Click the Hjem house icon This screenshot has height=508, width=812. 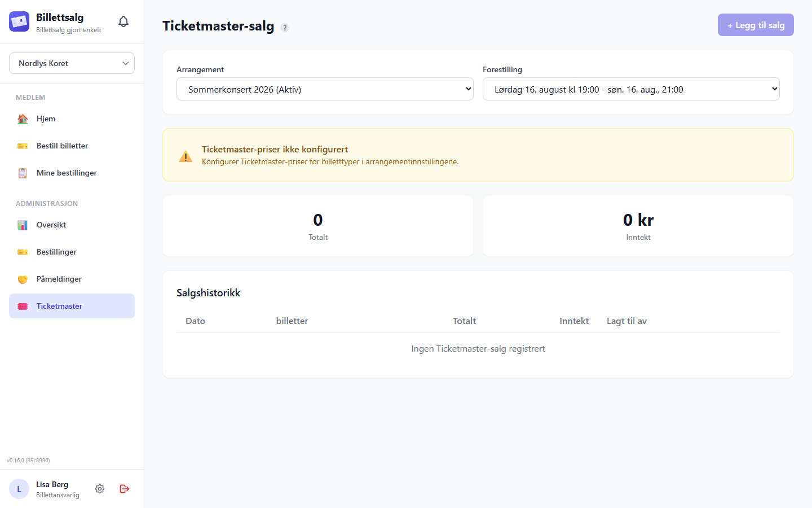tap(23, 119)
